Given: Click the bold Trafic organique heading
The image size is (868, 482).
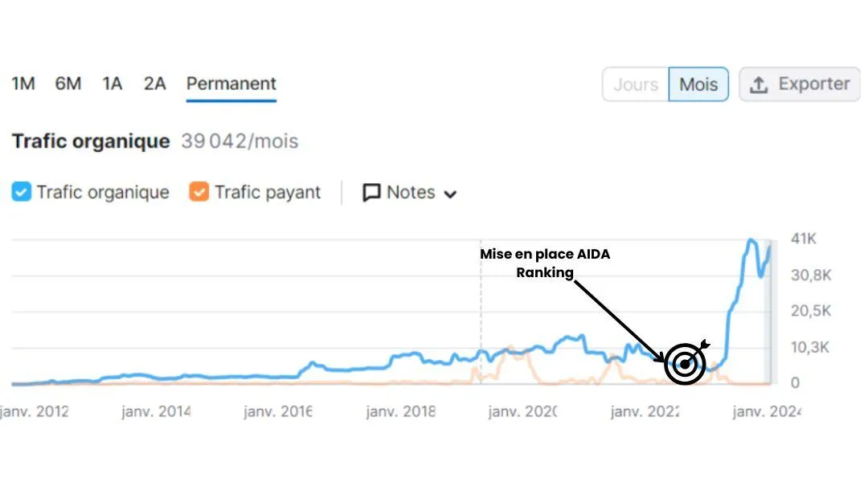Looking at the screenshot, I should coord(91,141).
